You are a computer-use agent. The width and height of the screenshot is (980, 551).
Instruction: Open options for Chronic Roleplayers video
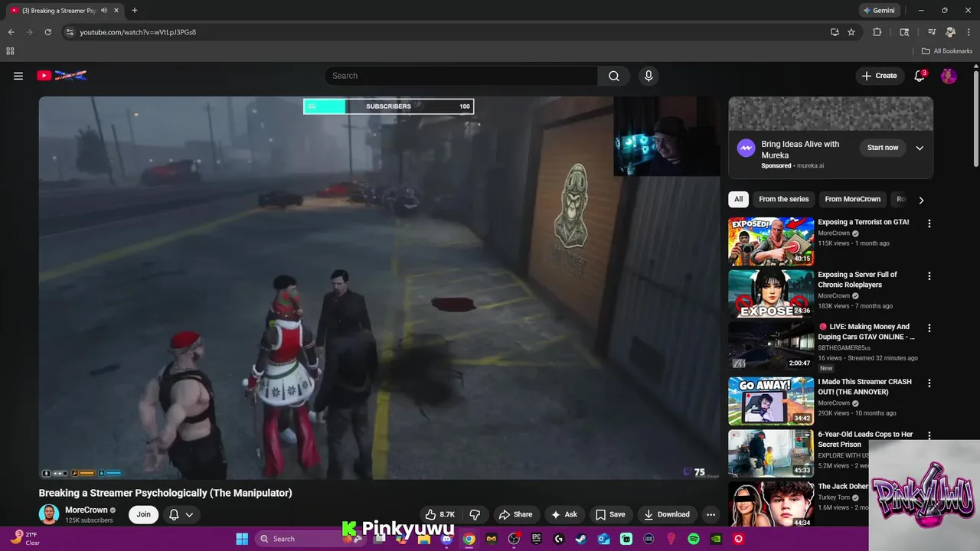click(929, 275)
